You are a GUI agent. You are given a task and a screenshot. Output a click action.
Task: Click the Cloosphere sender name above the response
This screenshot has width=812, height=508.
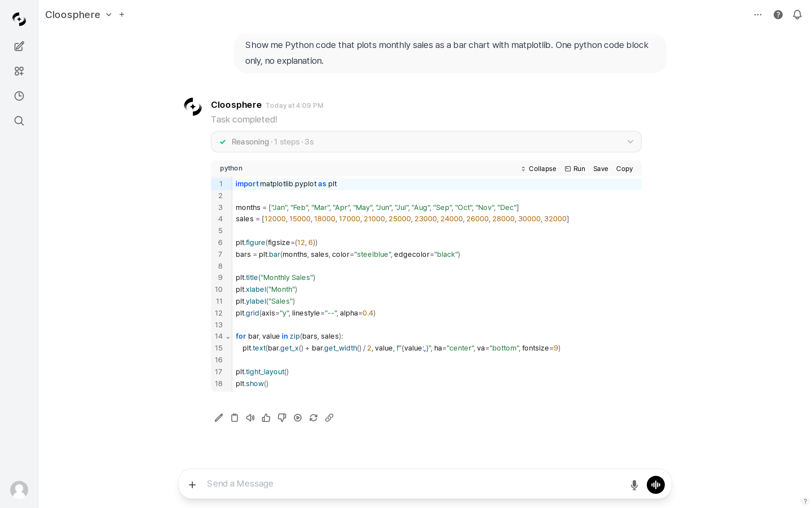point(236,105)
